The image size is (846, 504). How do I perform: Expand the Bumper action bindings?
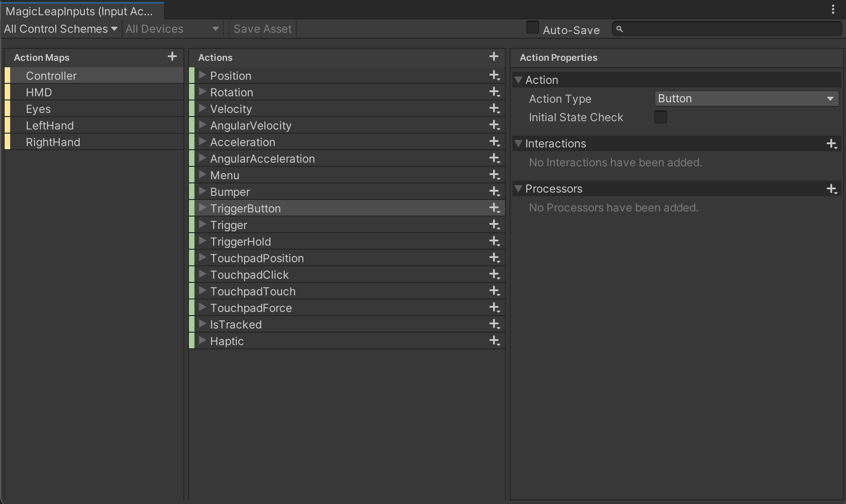click(x=202, y=192)
